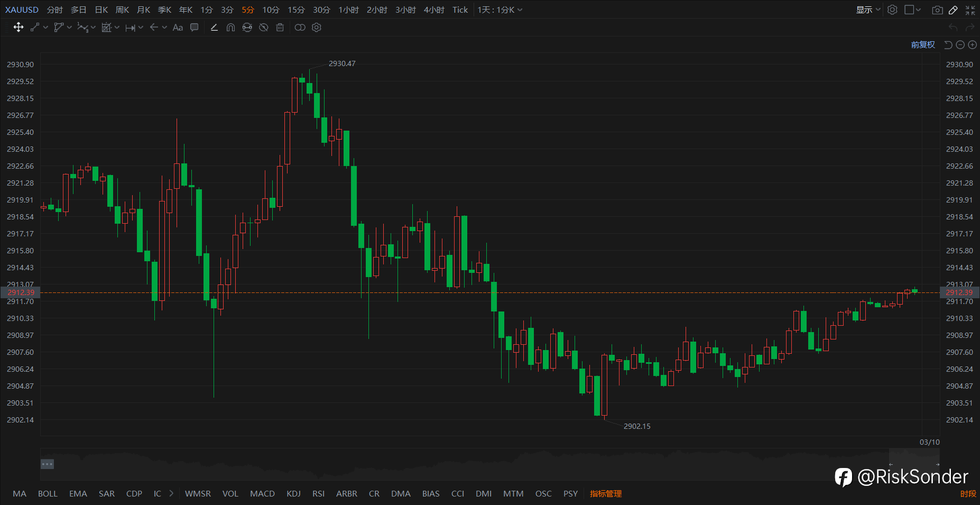Image resolution: width=980 pixels, height=505 pixels.
Task: Expand wave tool dropdown arrow
Action: [x=93, y=27]
